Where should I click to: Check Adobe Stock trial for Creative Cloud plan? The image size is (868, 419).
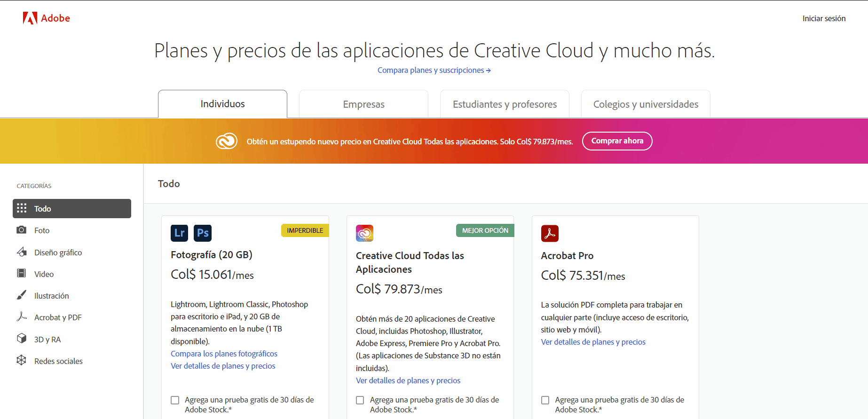[x=360, y=400]
